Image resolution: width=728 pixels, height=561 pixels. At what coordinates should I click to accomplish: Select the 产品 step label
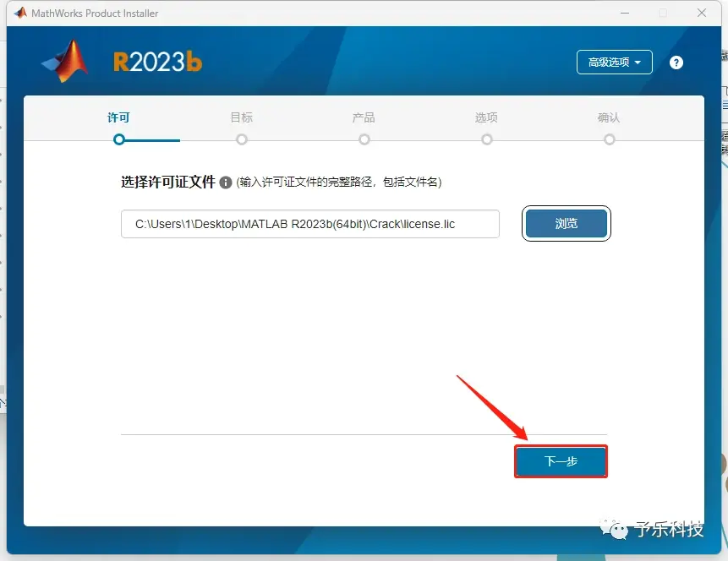coord(364,117)
